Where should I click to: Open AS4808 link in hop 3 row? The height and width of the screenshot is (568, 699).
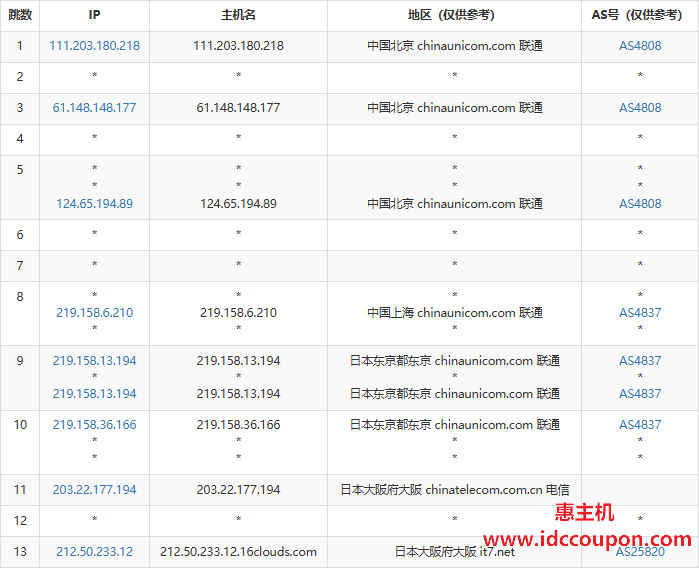640,108
